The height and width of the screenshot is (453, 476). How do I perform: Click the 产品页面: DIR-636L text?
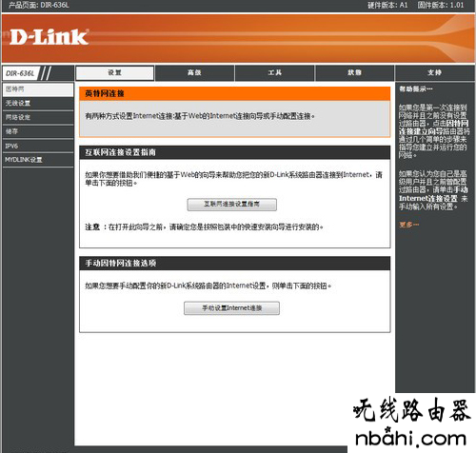tap(38, 5)
